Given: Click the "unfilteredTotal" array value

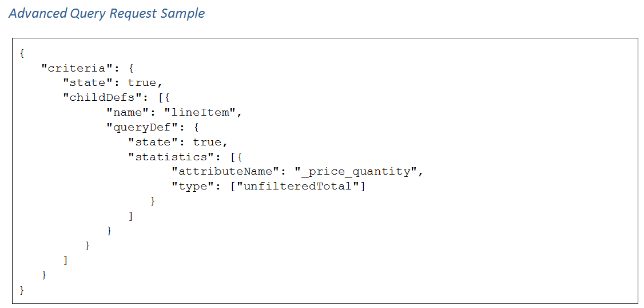Looking at the screenshot, I should pyautogui.click(x=297, y=186).
